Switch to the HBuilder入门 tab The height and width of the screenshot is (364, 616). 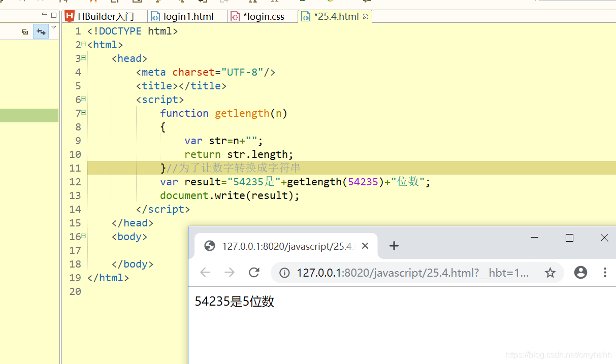[x=105, y=16]
